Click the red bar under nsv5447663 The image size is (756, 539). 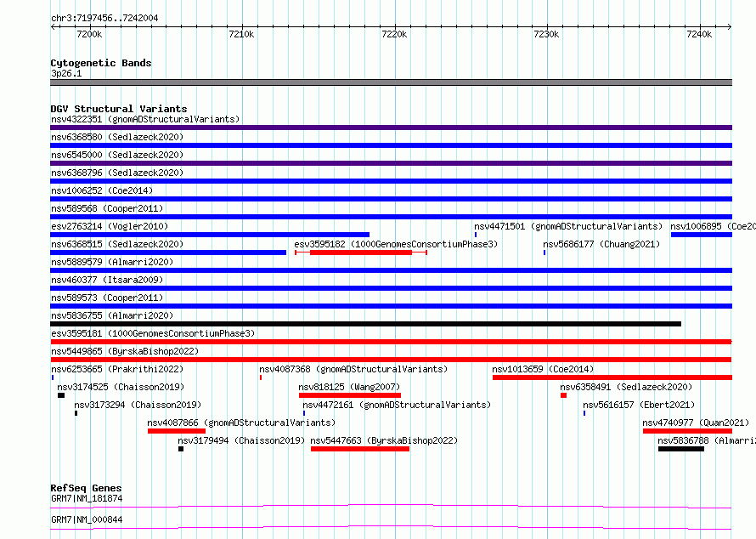tap(360, 449)
